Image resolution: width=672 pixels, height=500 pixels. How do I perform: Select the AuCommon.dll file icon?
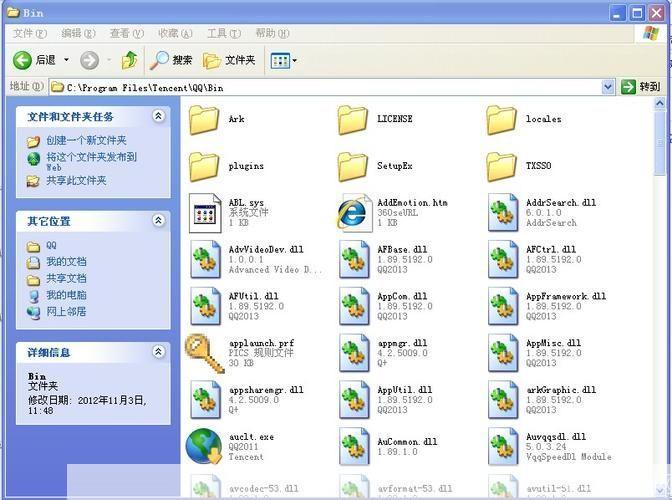pyautogui.click(x=354, y=446)
